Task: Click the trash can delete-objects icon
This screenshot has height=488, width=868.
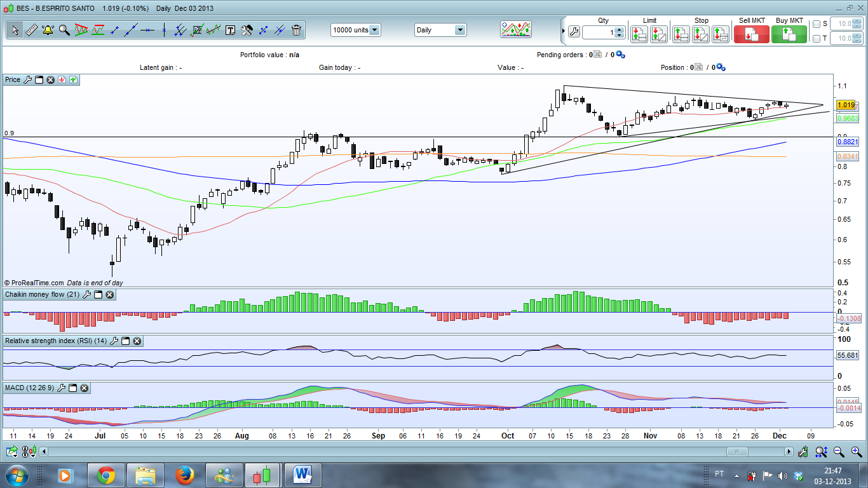Action: pos(296,30)
